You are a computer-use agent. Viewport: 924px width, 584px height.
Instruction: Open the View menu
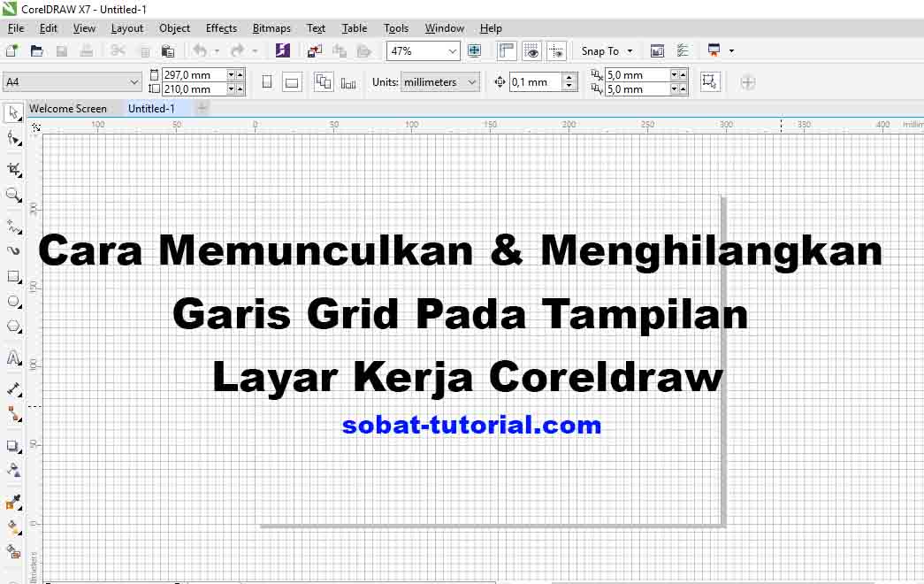[84, 28]
